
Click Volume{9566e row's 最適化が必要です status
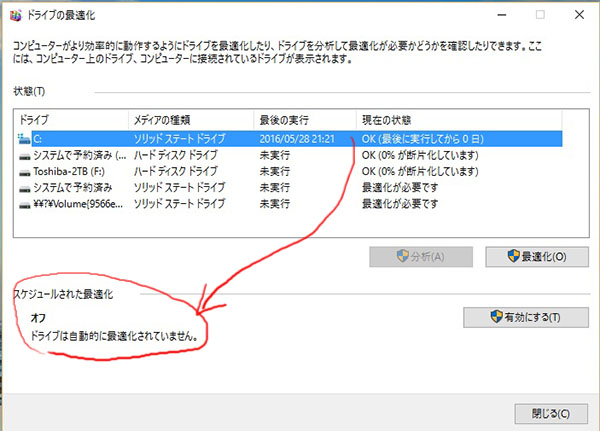pyautogui.click(x=400, y=204)
